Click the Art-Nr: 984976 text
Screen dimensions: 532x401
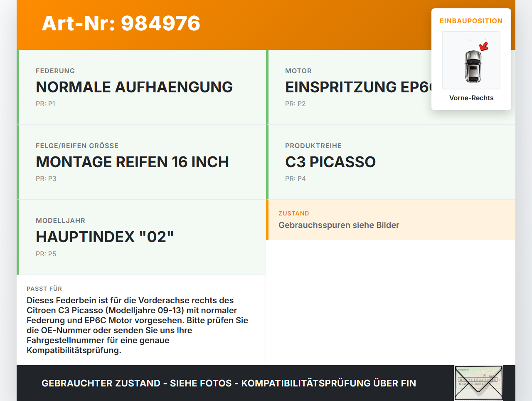[121, 24]
